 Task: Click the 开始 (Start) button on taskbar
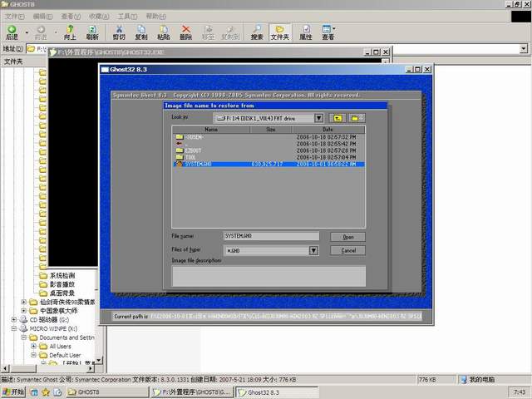point(14,392)
